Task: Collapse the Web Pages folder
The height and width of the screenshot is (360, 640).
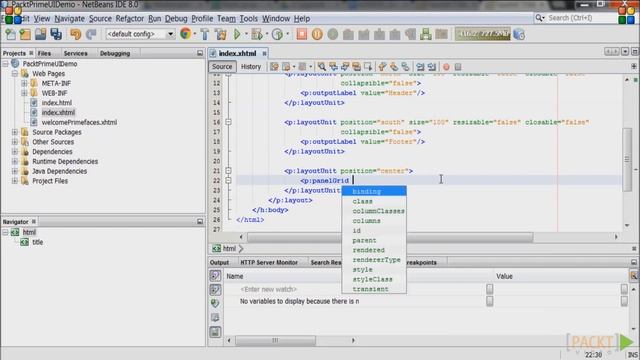Action: (x=15, y=73)
